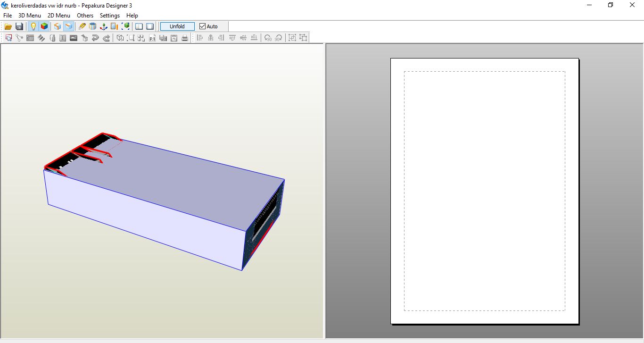Click the 3D axis orientation icon
Image resolution: width=644 pixels, height=343 pixels.
pyautogui.click(x=104, y=26)
